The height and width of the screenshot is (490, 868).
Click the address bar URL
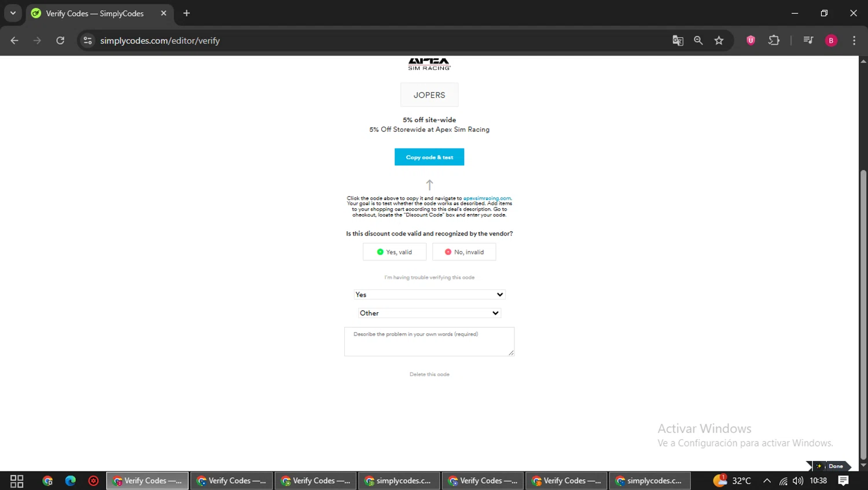160,40
